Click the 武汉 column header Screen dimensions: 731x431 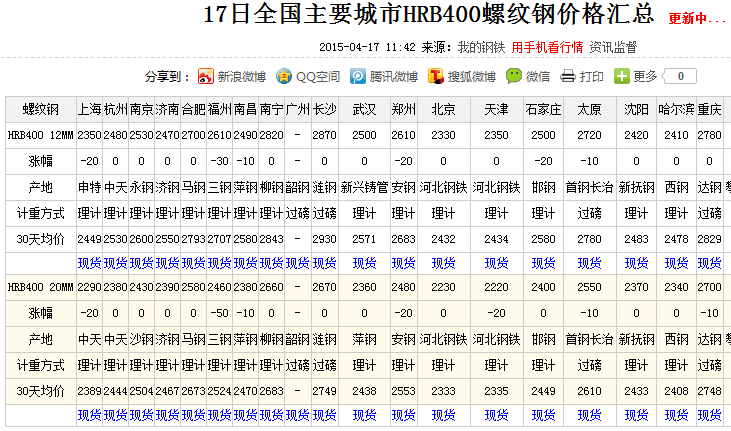point(364,110)
